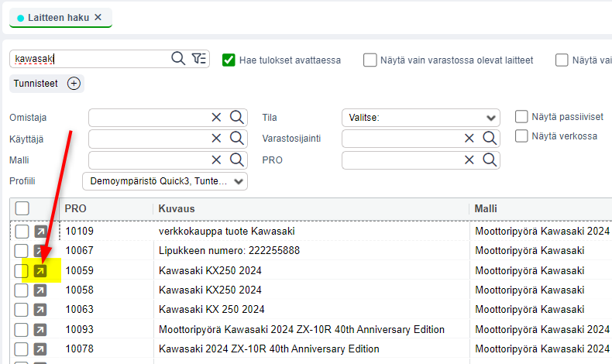The height and width of the screenshot is (364, 612).
Task: Run search with the magnifier icon beside kawasaki
Action: pyautogui.click(x=178, y=59)
